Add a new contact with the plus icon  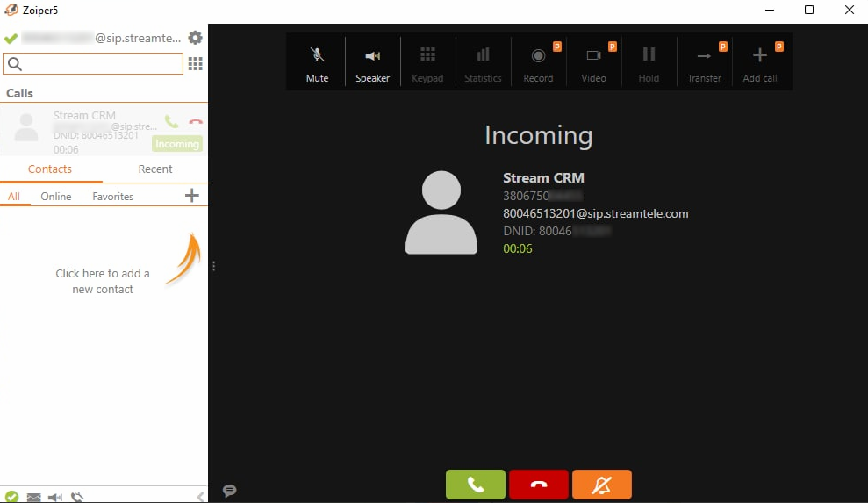(x=192, y=195)
